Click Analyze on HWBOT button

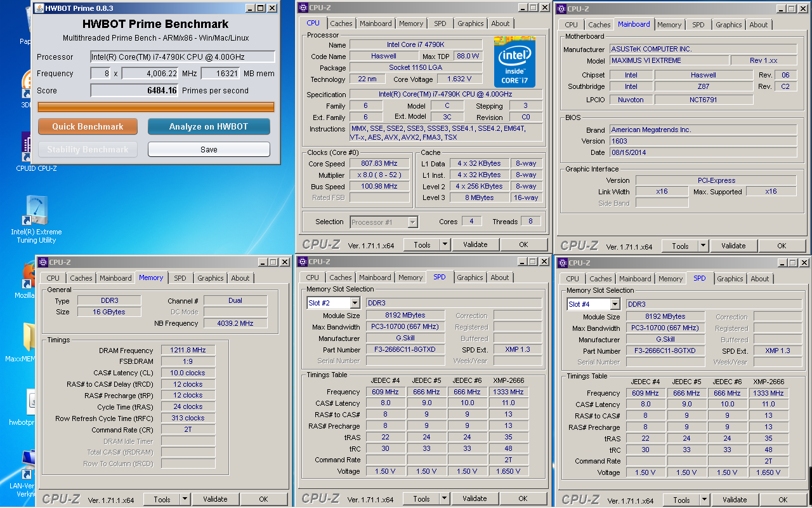coord(209,126)
